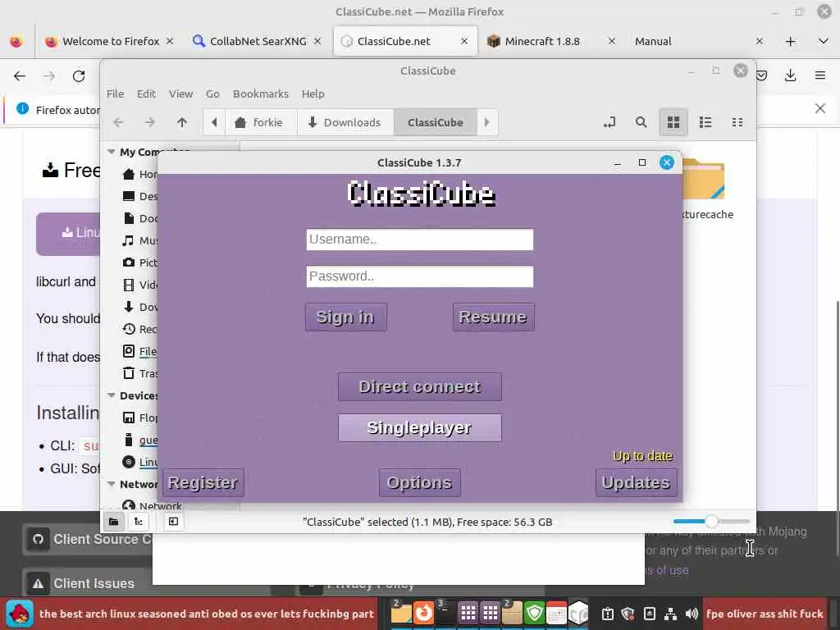Dismiss the Firefox notification bar

[820, 108]
